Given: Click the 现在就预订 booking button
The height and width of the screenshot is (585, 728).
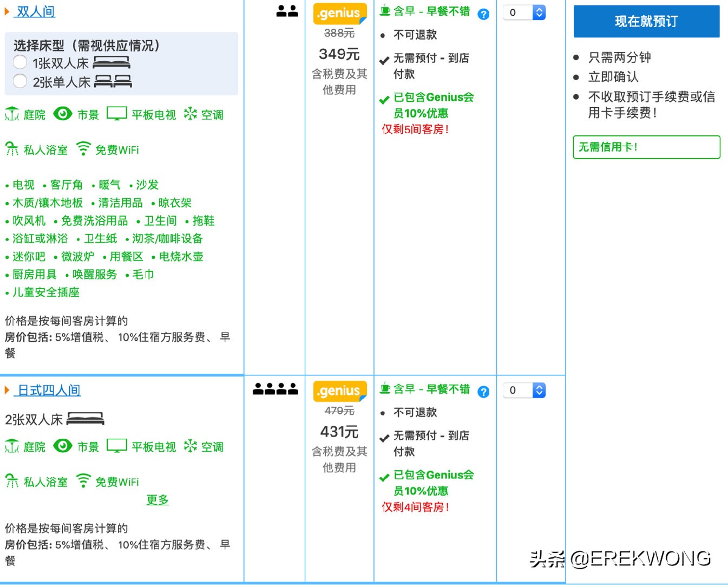Looking at the screenshot, I should coord(646,21).
